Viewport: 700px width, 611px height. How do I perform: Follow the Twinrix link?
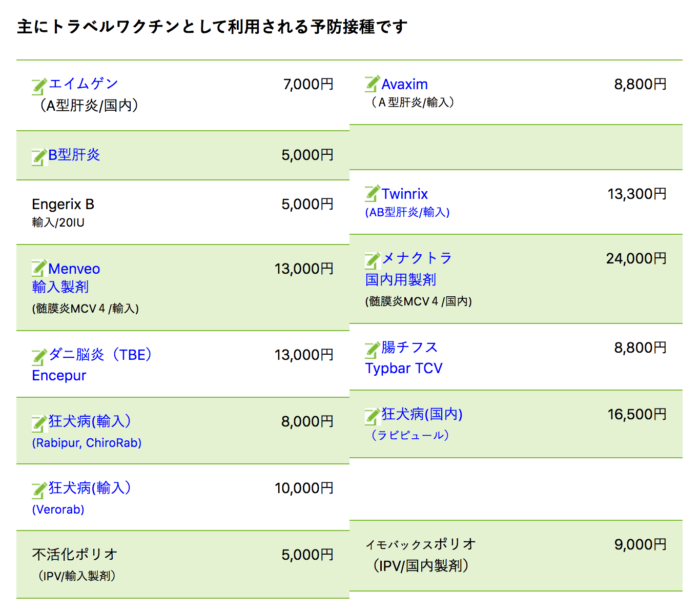point(405,194)
